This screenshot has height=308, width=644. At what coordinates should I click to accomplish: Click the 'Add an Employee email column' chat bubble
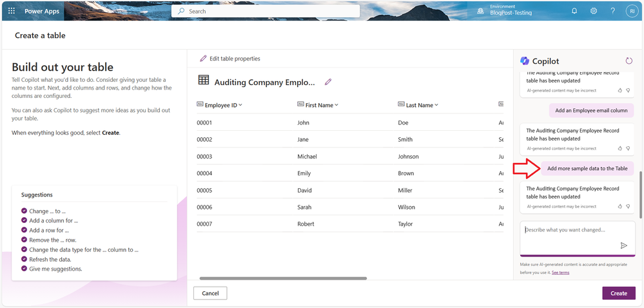coord(591,110)
